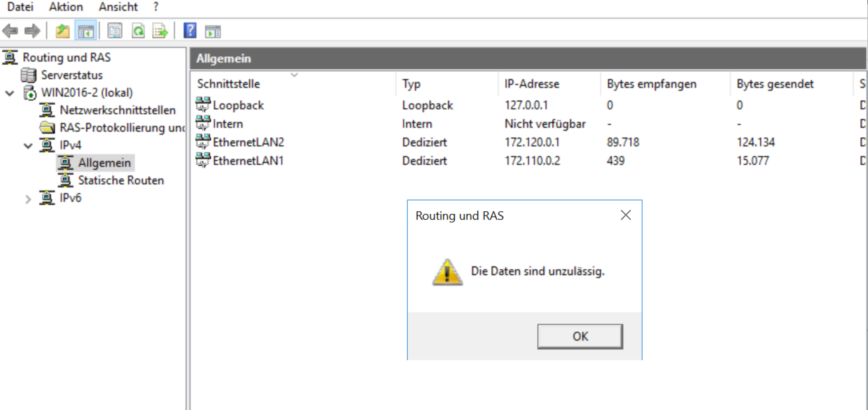Collapse the IPv4 tree node

click(28, 146)
